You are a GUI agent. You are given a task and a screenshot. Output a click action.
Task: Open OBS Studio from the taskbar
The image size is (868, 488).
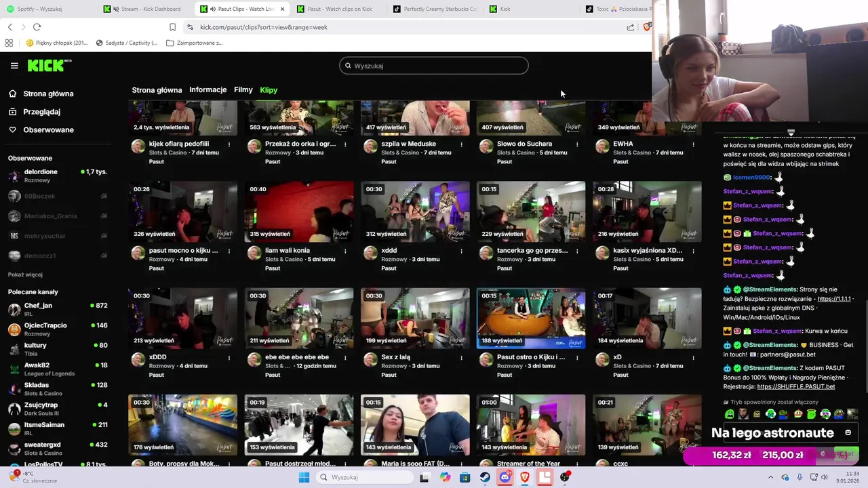565,477
